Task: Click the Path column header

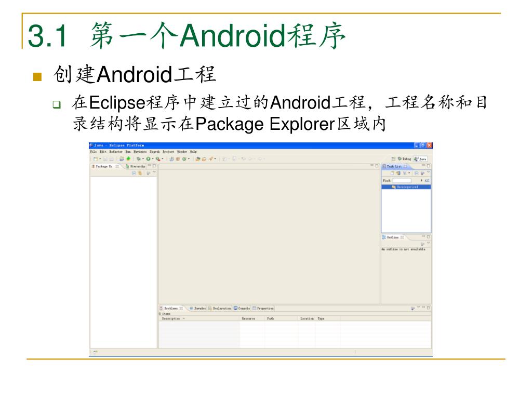Action: [281, 318]
